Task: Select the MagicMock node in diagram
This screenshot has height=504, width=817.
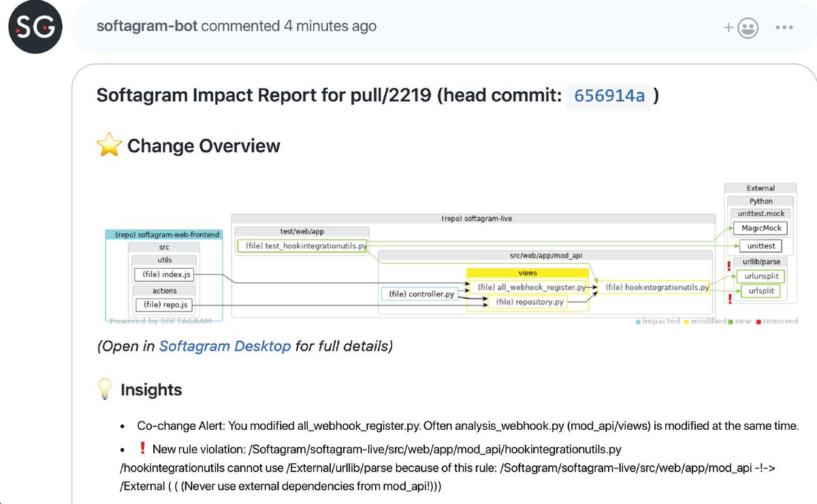Action: [x=761, y=228]
